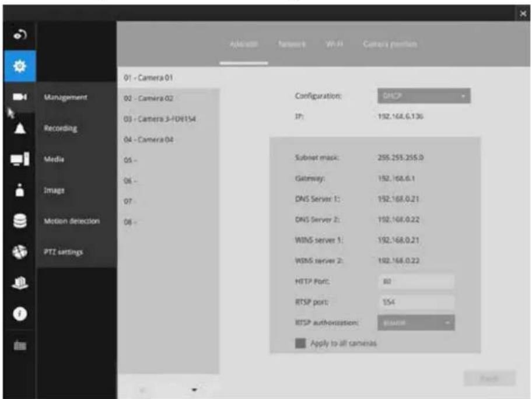Click the RTSP port input field
This screenshot has height=399, width=532.
click(416, 302)
